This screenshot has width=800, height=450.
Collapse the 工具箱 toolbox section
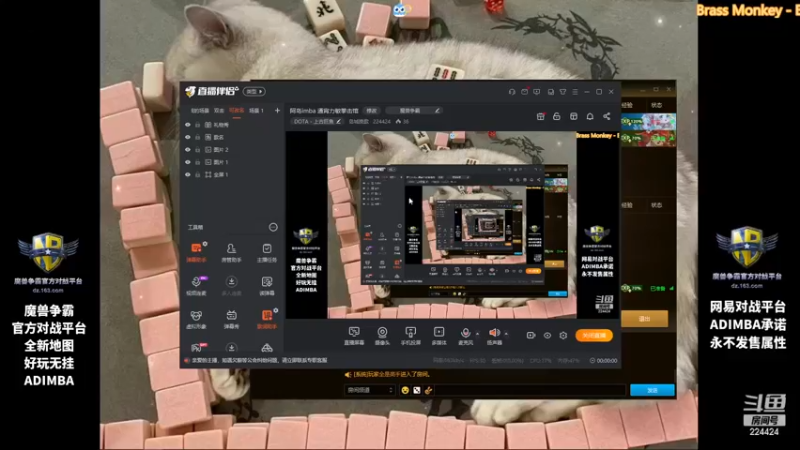click(273, 227)
